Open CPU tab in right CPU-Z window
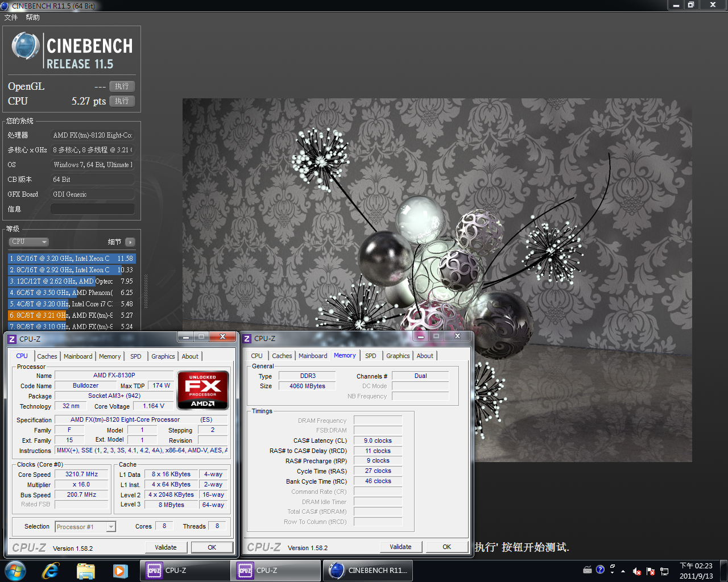 coord(257,356)
